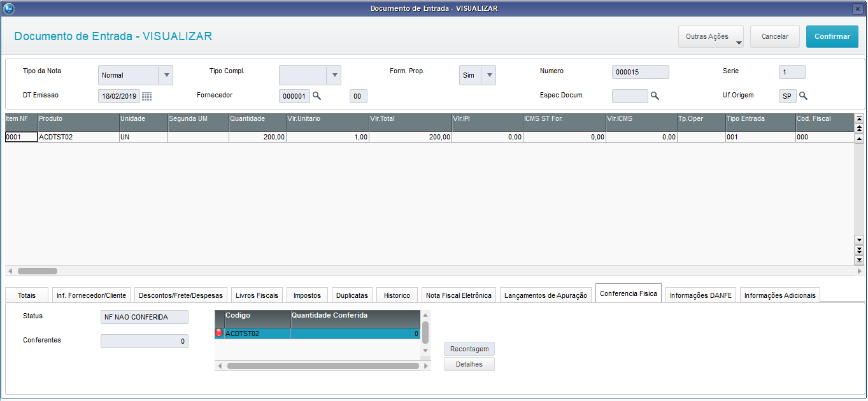868x401 pixels.
Task: Open the Tipo Compl. dropdown
Action: [334, 75]
